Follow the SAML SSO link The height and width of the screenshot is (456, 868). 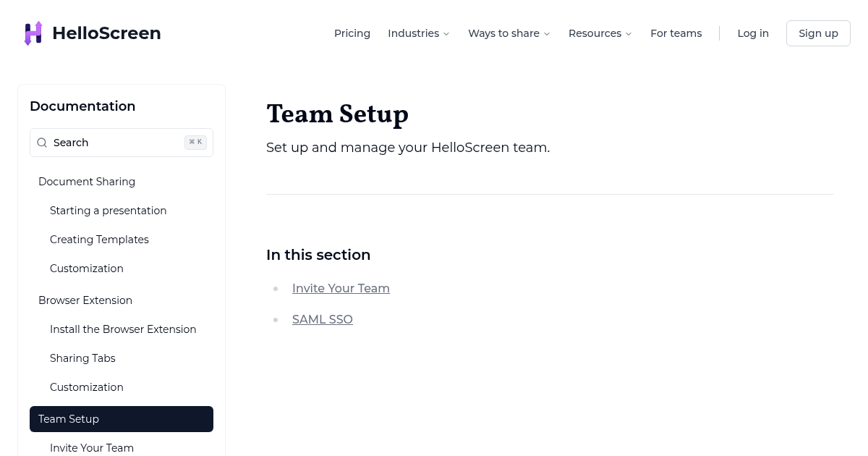(323, 319)
